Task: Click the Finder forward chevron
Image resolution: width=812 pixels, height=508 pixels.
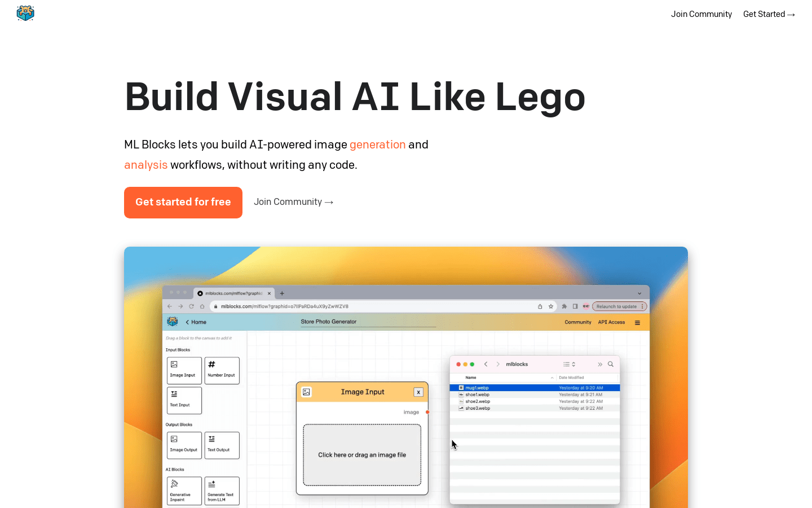Action: (498, 364)
